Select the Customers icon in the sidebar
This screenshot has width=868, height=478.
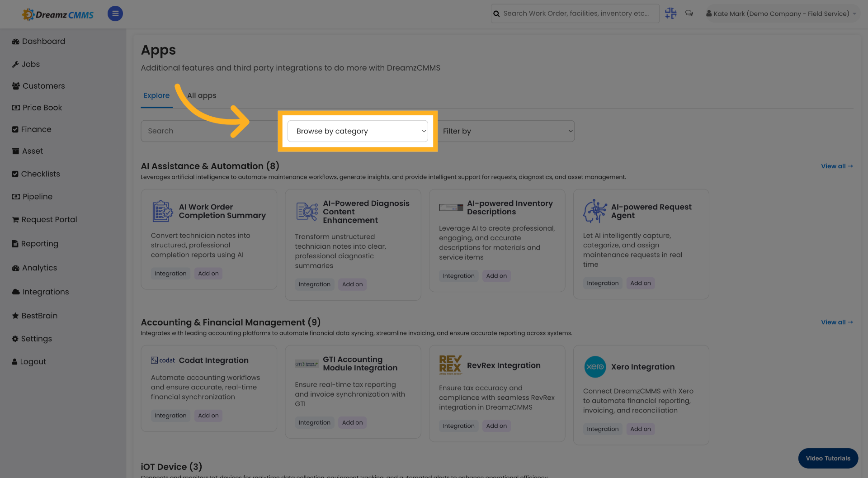click(15, 85)
